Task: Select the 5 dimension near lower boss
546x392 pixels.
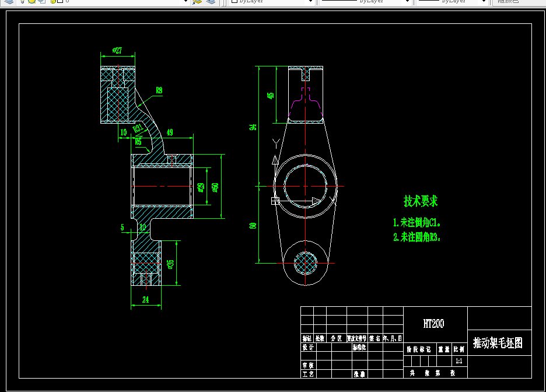Action: click(123, 228)
